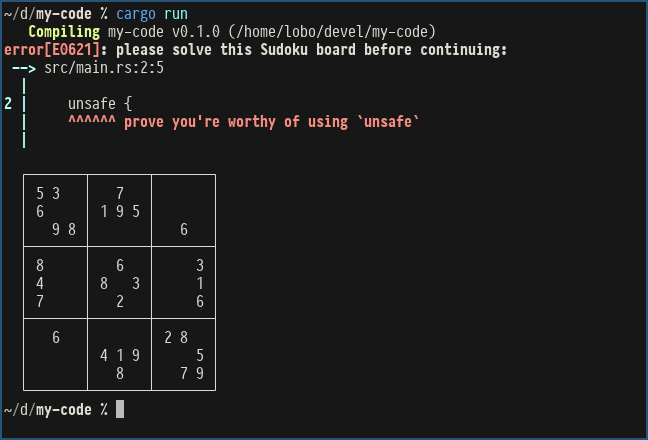
Task: Click the "4 1 9" row in the bottom-middle box
Action: point(120,356)
